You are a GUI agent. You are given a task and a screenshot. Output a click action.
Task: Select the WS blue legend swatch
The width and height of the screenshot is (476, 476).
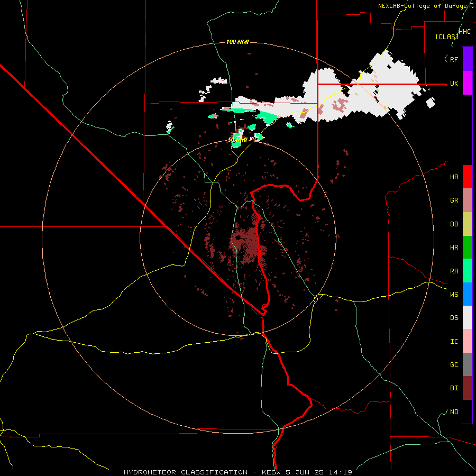pos(467,294)
